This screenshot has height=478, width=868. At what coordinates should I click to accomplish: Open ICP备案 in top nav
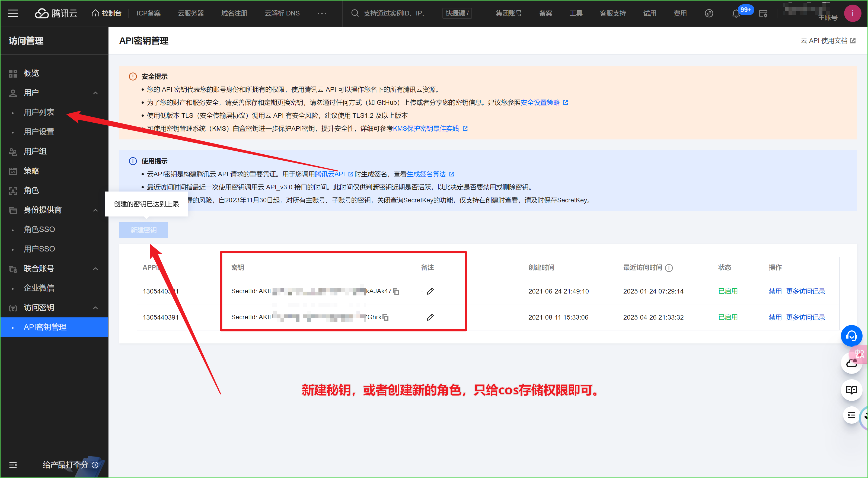pos(149,13)
